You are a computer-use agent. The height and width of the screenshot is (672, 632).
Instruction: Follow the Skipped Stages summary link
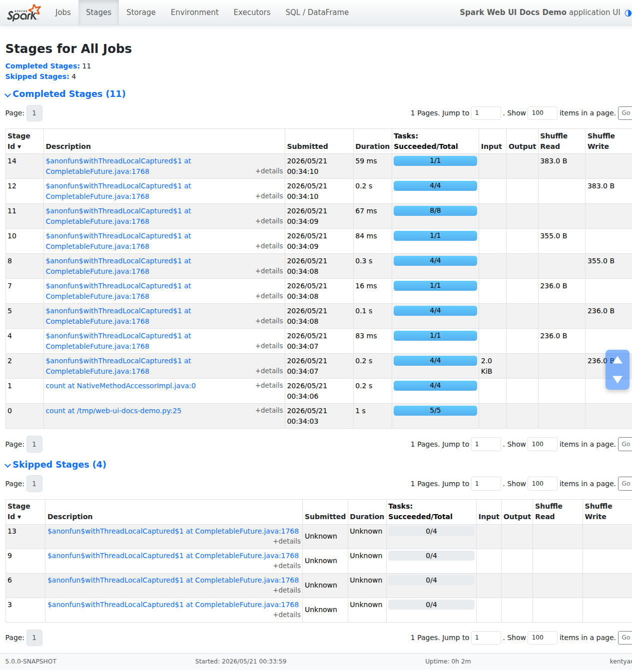[x=37, y=76]
